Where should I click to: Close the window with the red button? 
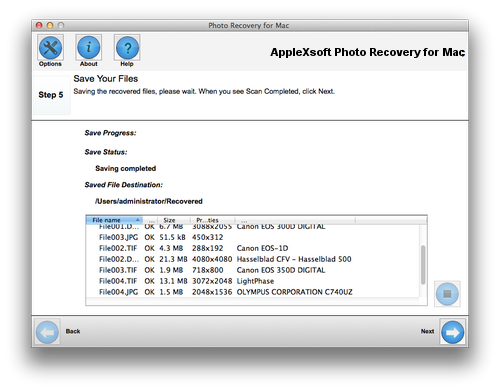pos(39,26)
